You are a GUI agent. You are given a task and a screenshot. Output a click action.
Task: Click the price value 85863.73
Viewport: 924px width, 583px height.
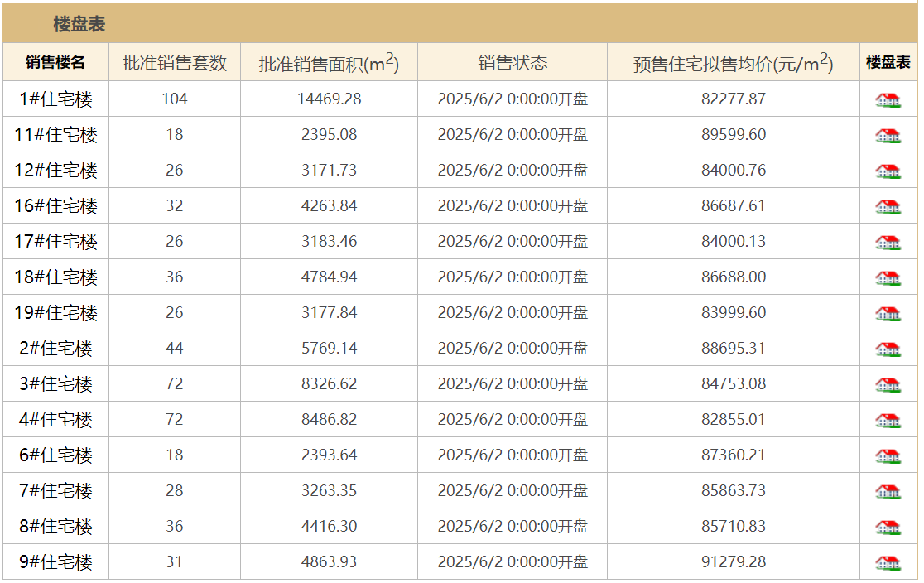(x=733, y=490)
